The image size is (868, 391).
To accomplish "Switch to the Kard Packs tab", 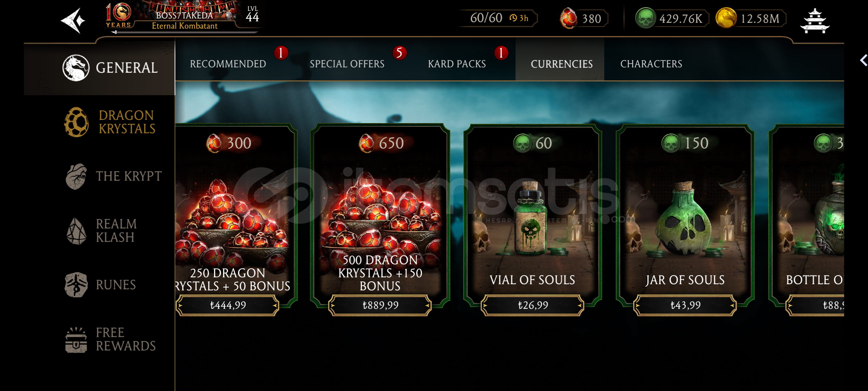I will coord(457,64).
